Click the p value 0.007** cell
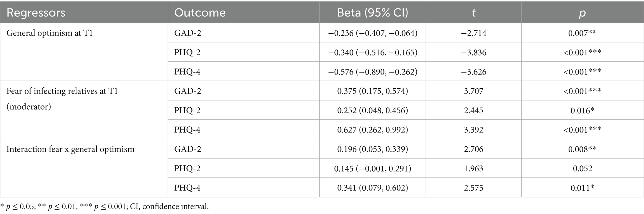Screen dimensions: 644x214 [582, 33]
